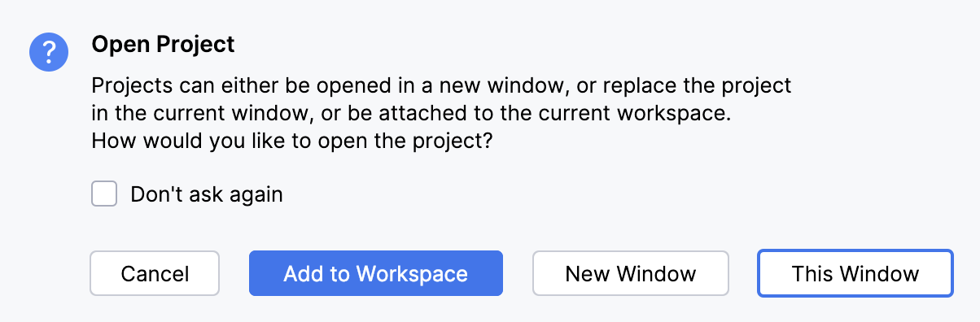Click the description line about new window
Image resolution: width=980 pixels, height=322 pixels.
click(441, 85)
